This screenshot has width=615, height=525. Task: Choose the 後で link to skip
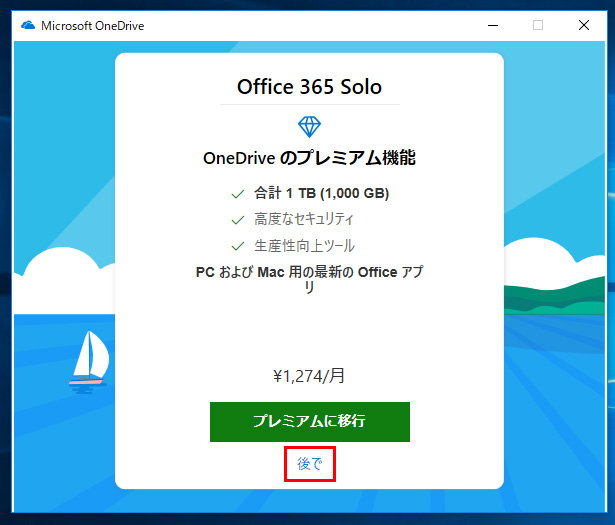[x=309, y=464]
